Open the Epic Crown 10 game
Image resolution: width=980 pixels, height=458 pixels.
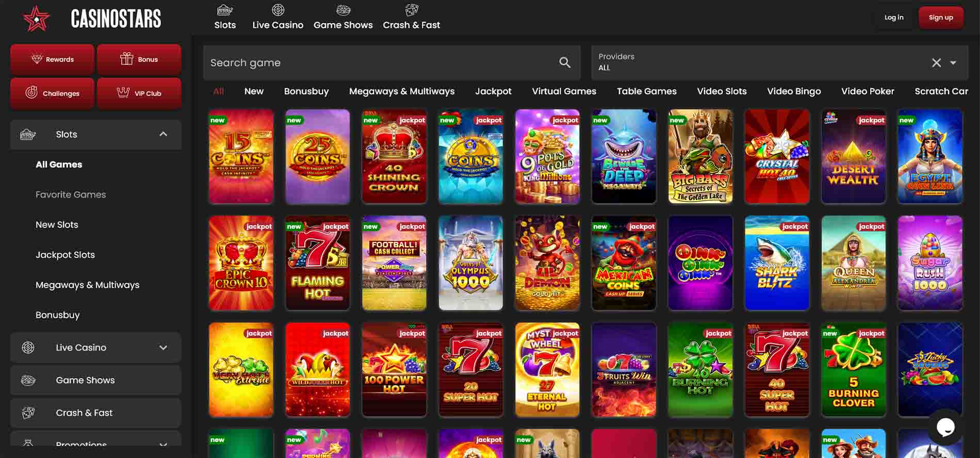[x=241, y=263]
